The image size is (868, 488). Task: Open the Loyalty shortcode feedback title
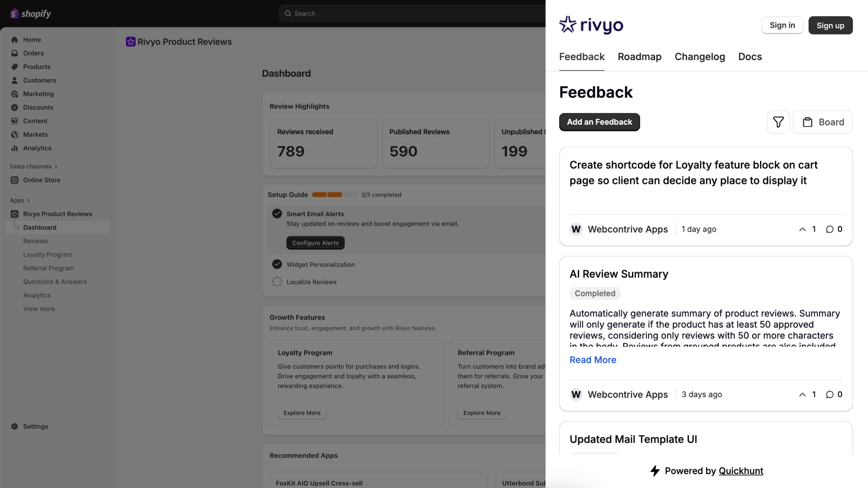(693, 173)
